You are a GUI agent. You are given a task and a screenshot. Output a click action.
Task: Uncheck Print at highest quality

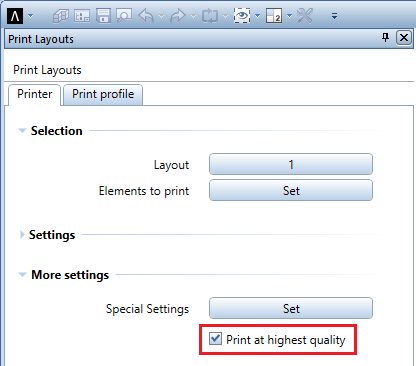(x=215, y=339)
